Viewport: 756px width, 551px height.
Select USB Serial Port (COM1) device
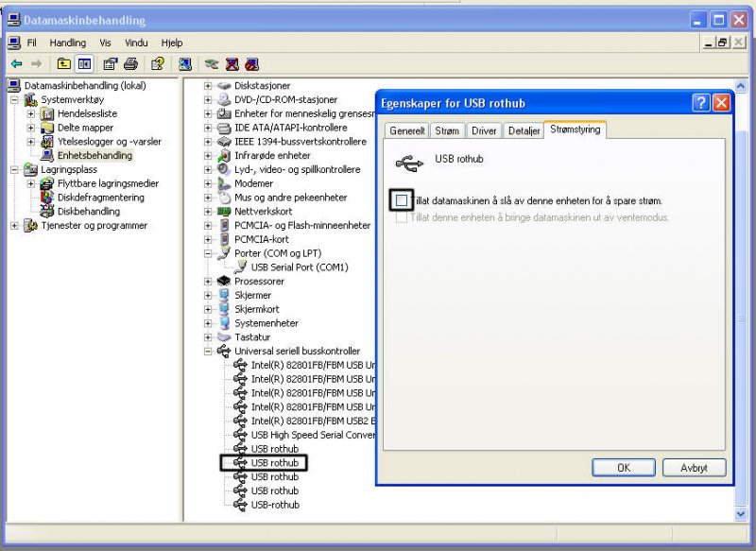point(300,267)
